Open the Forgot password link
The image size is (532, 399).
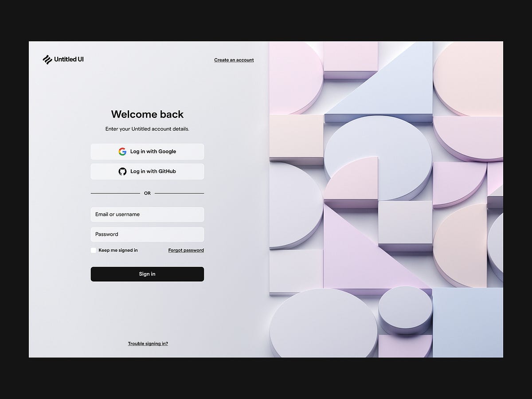pyautogui.click(x=186, y=250)
